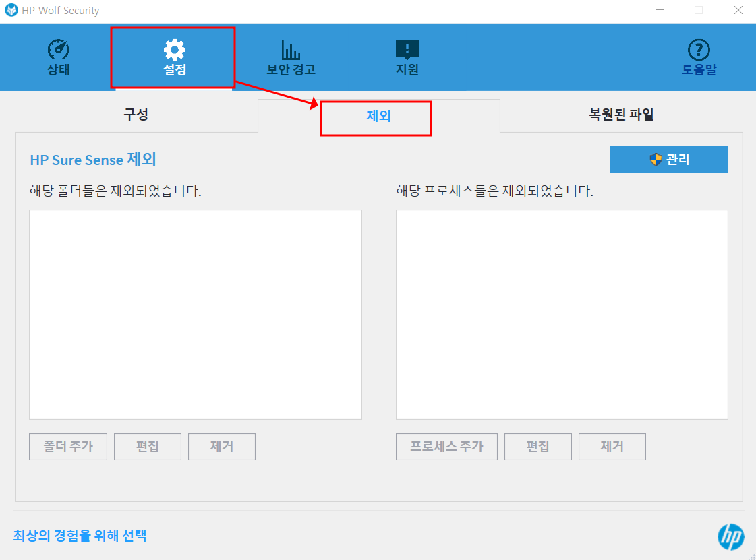Screen dimensions: 756x560
Task: Click the 해당 폴더들은 제외되었습니다 label
Action: [115, 191]
